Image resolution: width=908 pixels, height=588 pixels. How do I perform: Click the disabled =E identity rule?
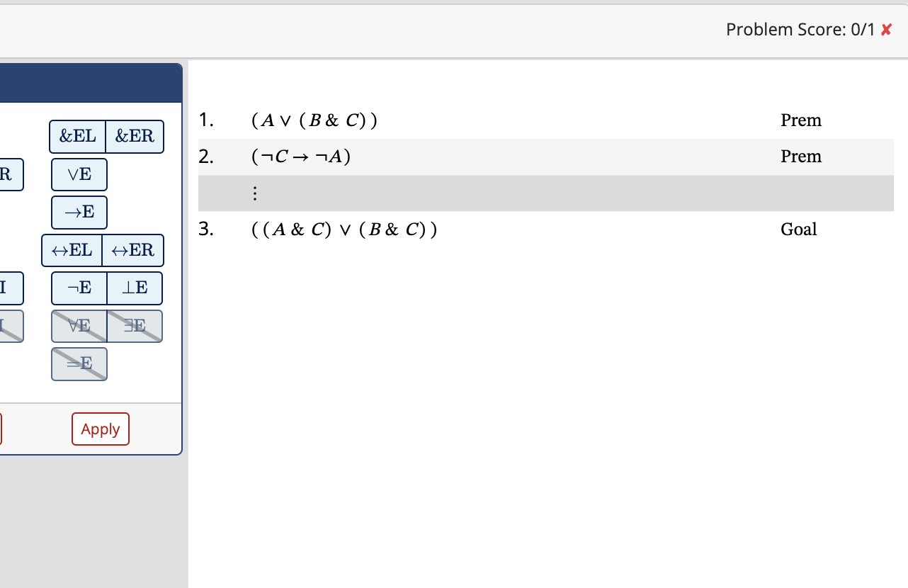pyautogui.click(x=79, y=363)
